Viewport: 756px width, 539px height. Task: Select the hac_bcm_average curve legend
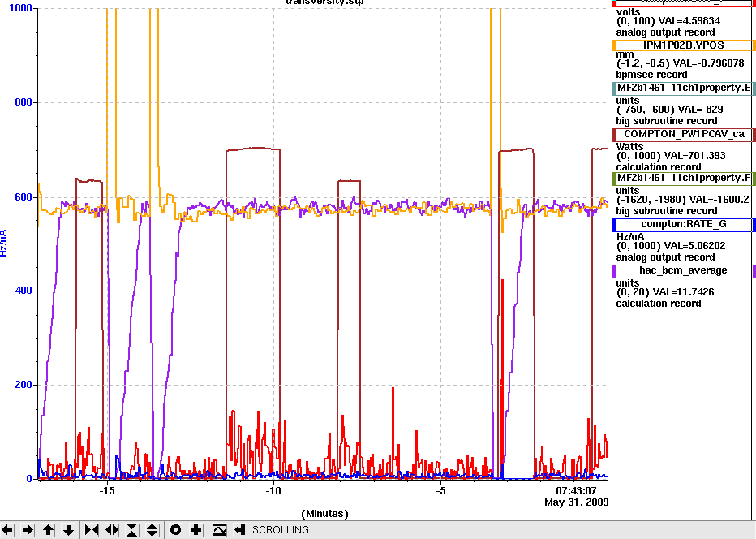684,270
